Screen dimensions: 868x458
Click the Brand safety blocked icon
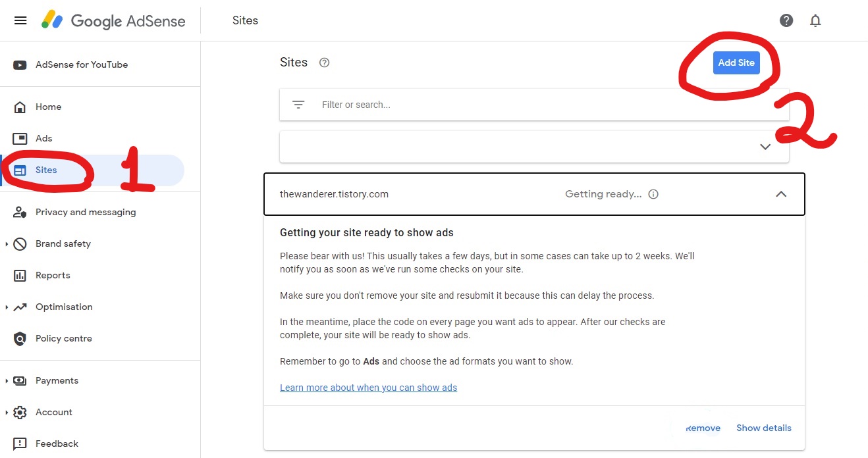(20, 244)
